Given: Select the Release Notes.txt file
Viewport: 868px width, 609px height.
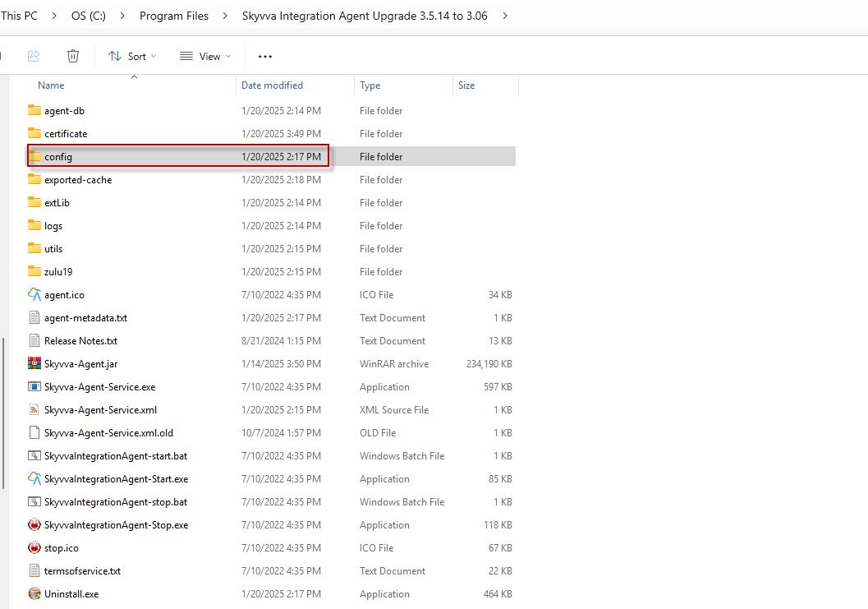Looking at the screenshot, I should coord(80,341).
